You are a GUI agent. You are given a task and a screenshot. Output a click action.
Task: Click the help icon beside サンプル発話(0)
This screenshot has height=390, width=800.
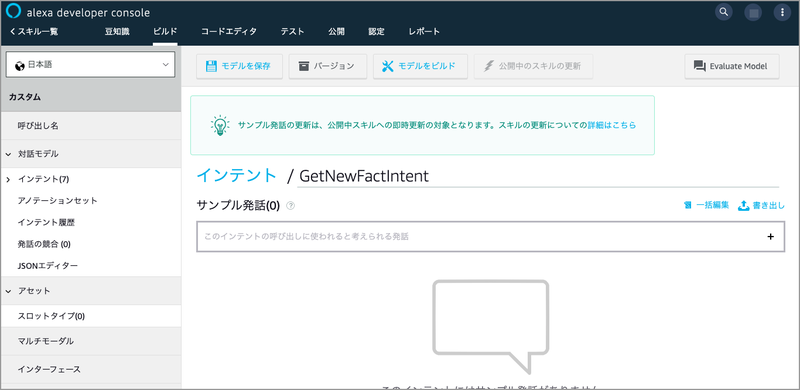pos(291,206)
